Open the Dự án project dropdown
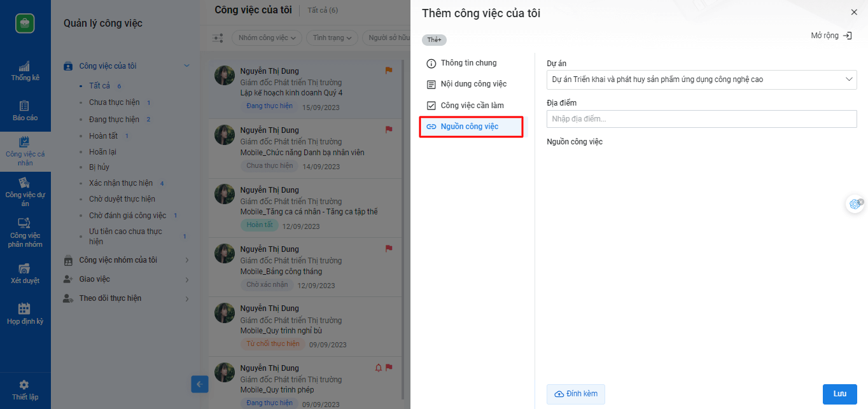Image resolution: width=868 pixels, height=409 pixels. (701, 80)
